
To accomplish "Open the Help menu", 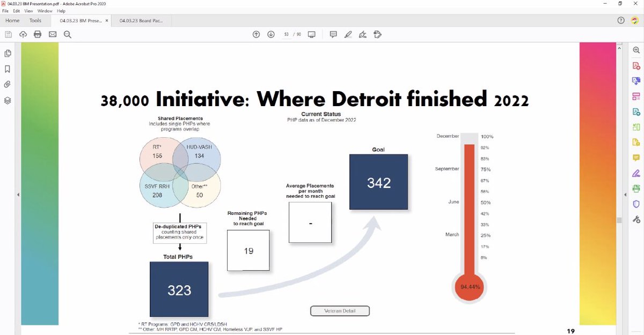I will [61, 11].
